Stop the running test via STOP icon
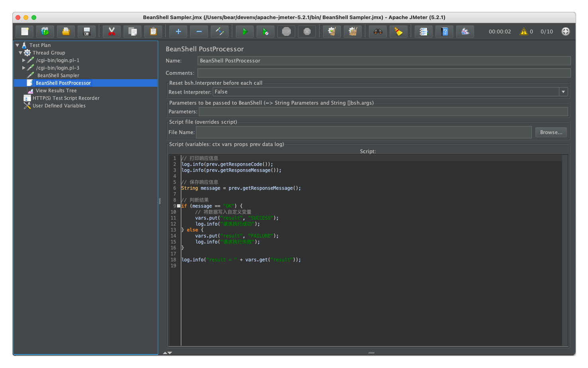Screen dimensions: 588x368 (286, 31)
